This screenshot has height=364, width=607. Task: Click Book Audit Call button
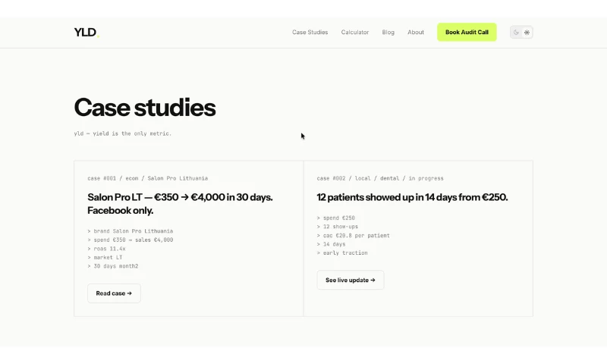467,32
